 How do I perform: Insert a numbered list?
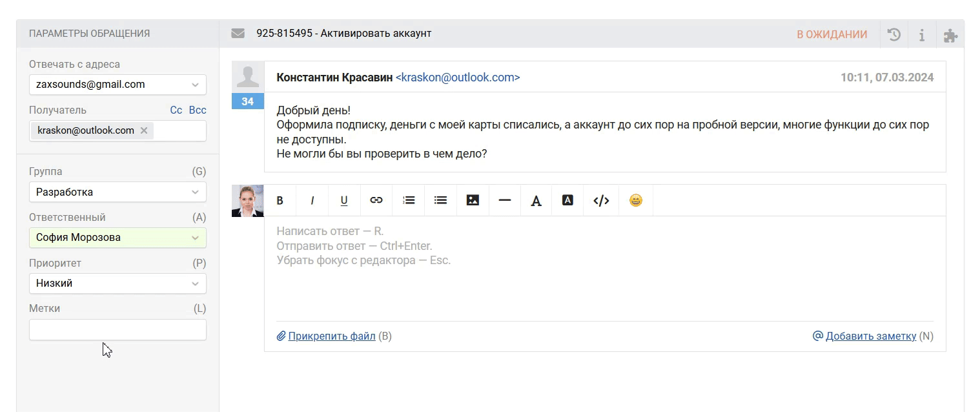[409, 200]
